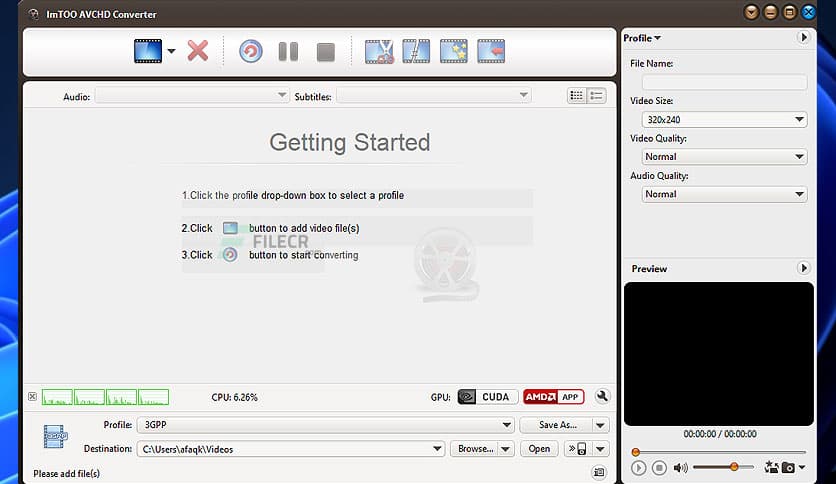Screen dimensions: 836x484
Task: Click the Open destination button
Action: 539,449
